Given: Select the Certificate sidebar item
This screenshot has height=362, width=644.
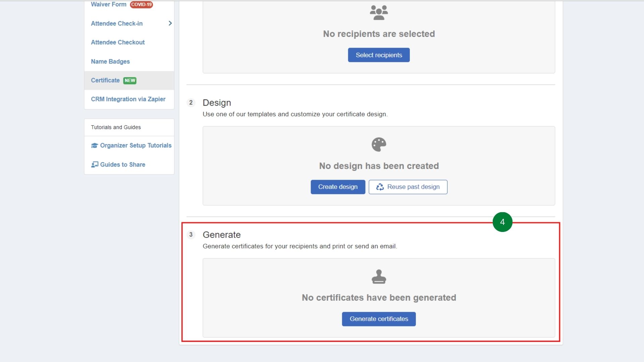Looking at the screenshot, I should [105, 80].
